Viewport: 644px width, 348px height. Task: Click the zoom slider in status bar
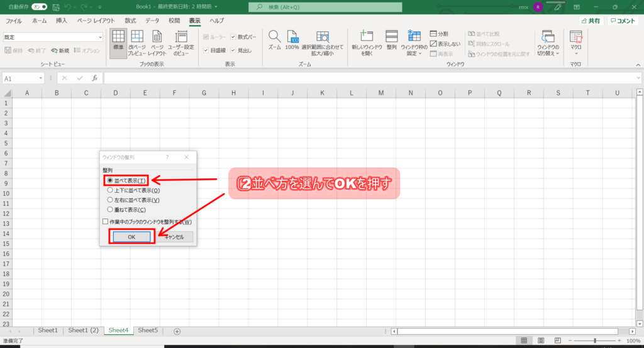click(595, 340)
